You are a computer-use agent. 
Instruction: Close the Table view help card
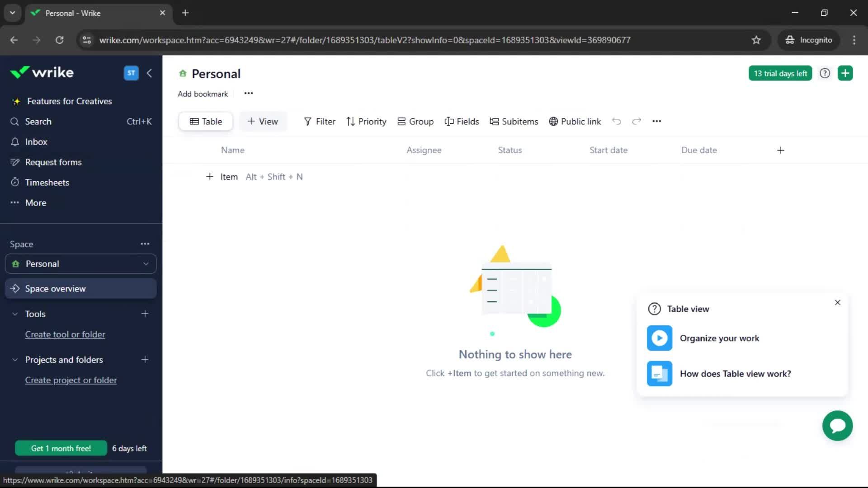(838, 303)
